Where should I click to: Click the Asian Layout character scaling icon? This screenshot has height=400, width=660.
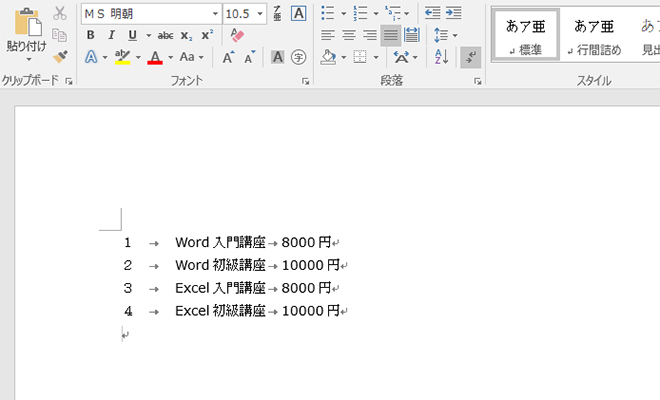[401, 57]
